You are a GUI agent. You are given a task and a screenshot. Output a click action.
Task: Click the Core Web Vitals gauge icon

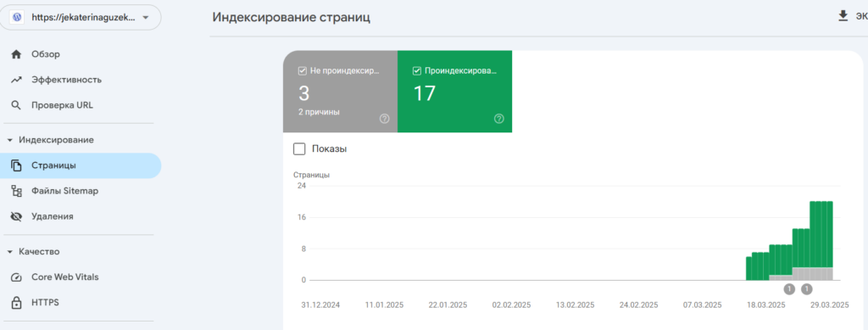click(x=17, y=277)
